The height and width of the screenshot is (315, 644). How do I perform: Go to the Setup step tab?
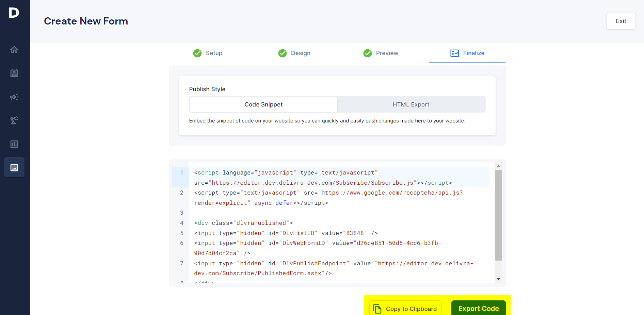point(208,53)
